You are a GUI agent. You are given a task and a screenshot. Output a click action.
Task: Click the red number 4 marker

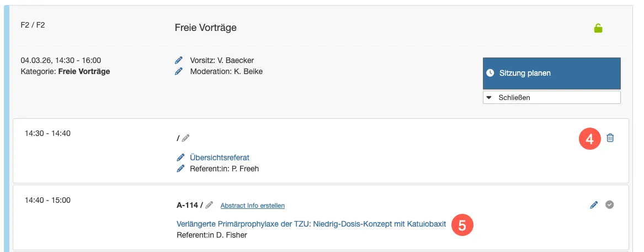[x=589, y=139]
